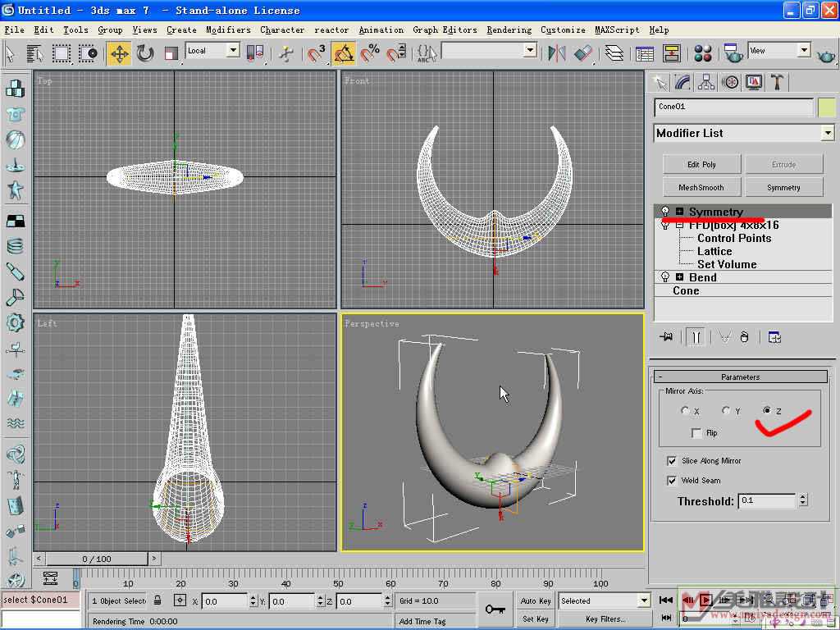This screenshot has width=840, height=630.
Task: Click the Pin Stack icon
Action: 667,337
